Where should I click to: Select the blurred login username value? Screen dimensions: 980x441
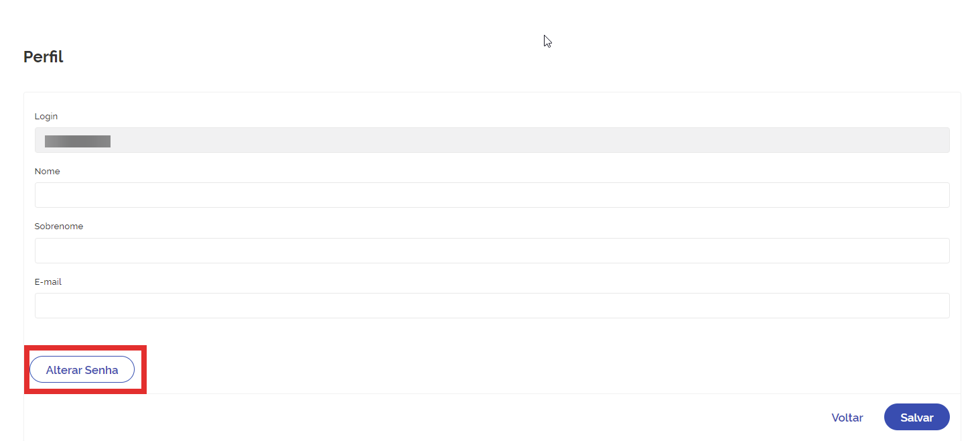pyautogui.click(x=78, y=141)
